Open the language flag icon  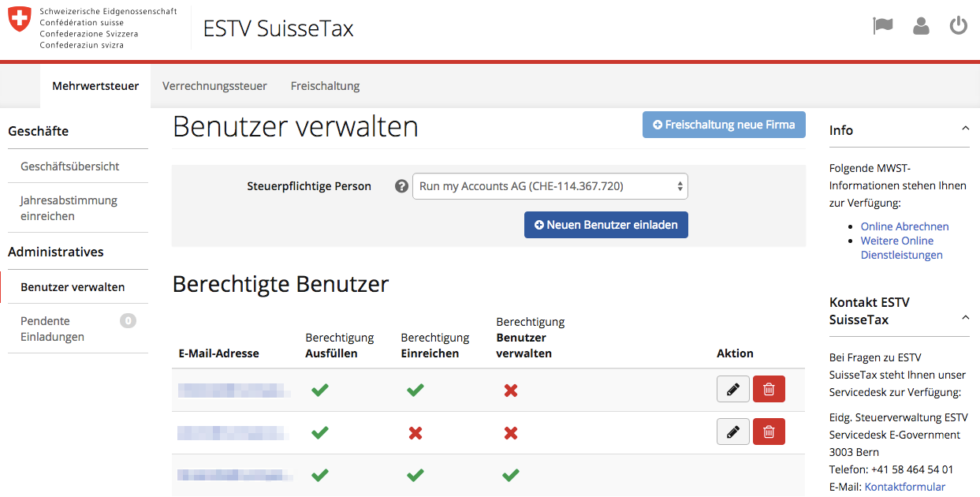click(883, 26)
